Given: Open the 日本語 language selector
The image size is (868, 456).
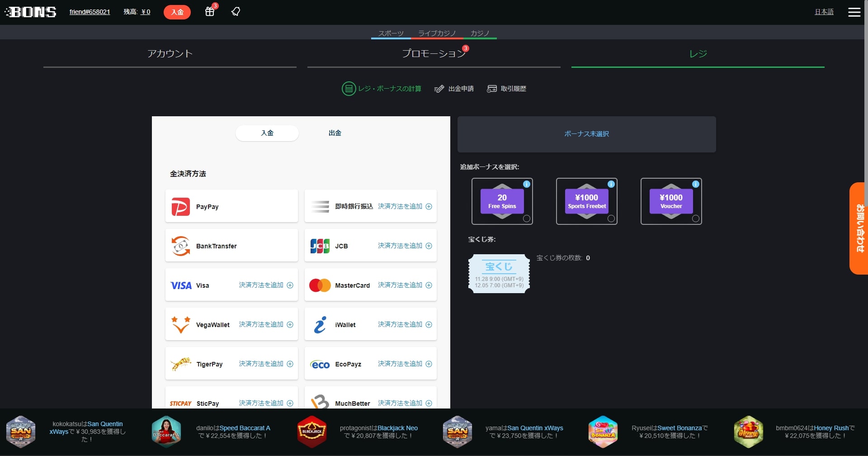Looking at the screenshot, I should (824, 12).
